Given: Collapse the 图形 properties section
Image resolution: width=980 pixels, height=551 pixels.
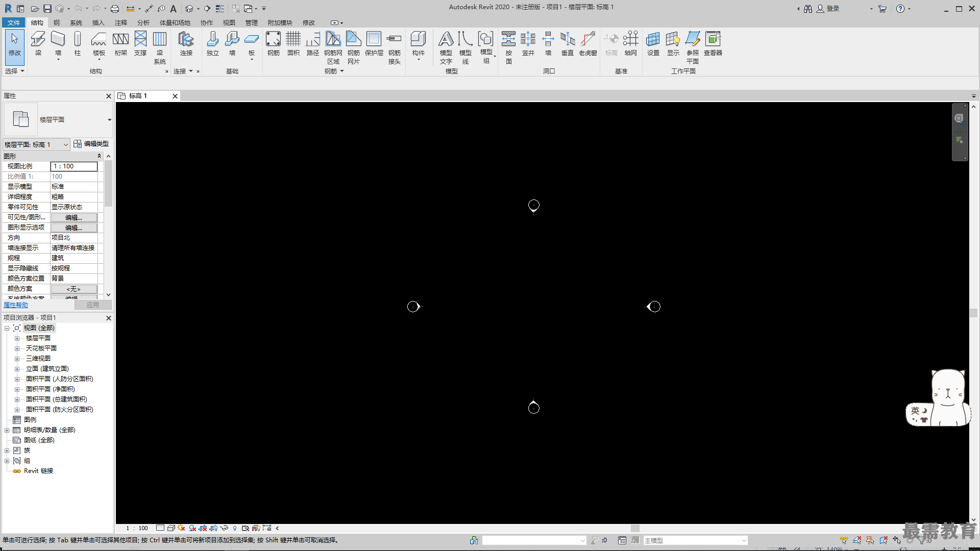Looking at the screenshot, I should point(99,156).
